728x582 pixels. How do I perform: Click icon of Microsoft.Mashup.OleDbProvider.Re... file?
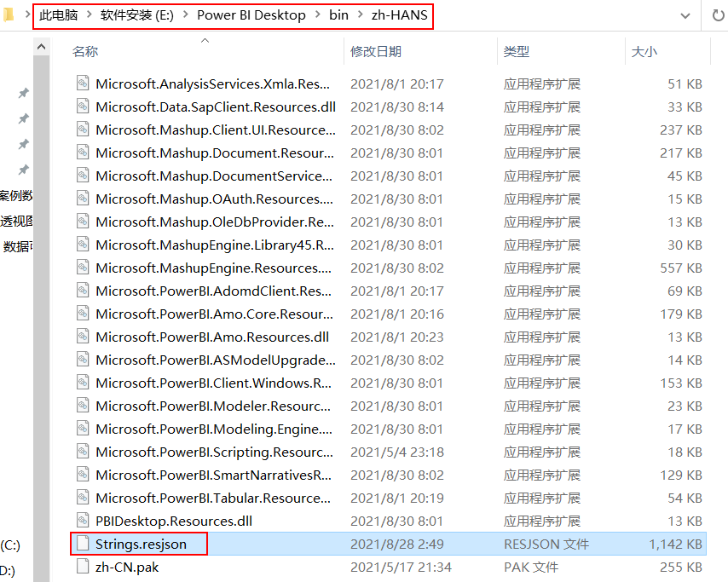pos(83,222)
